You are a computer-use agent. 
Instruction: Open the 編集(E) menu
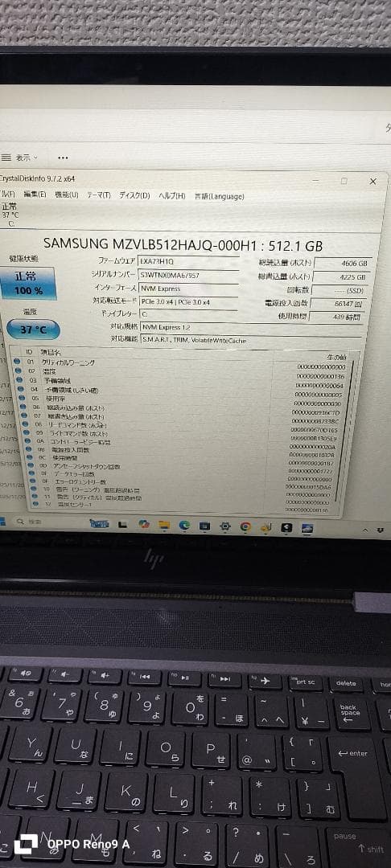pyautogui.click(x=35, y=194)
